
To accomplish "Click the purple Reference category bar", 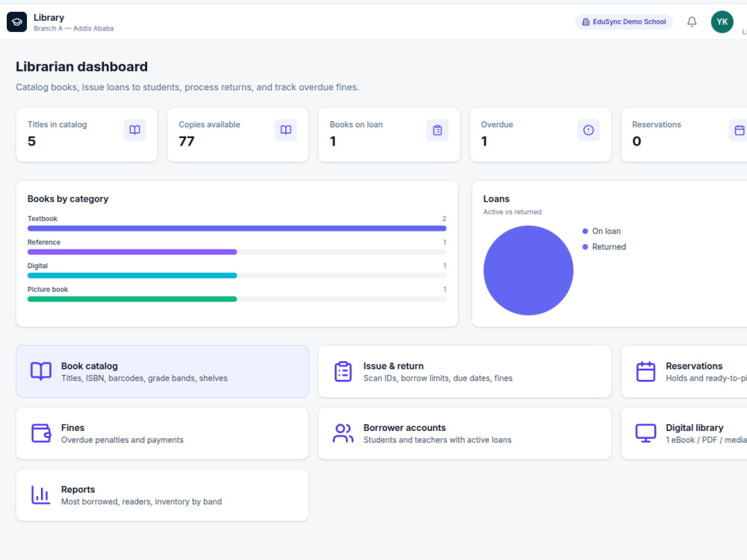I will 132,252.
